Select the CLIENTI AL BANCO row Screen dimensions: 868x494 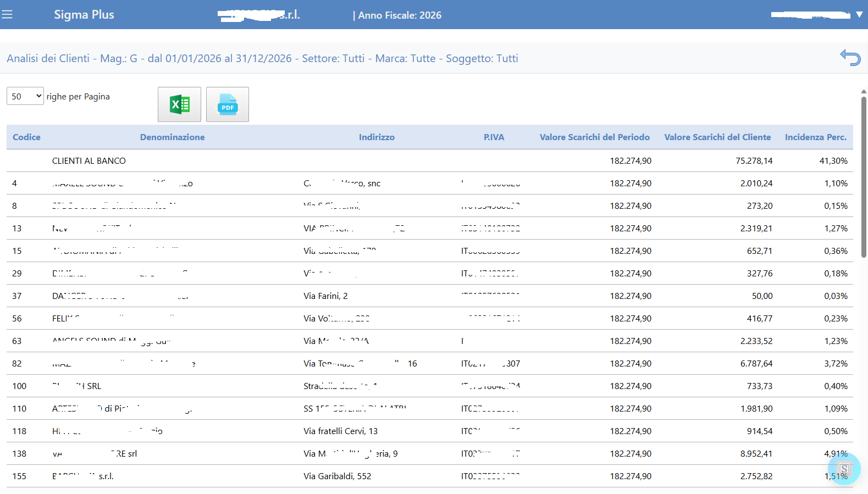[x=89, y=161]
